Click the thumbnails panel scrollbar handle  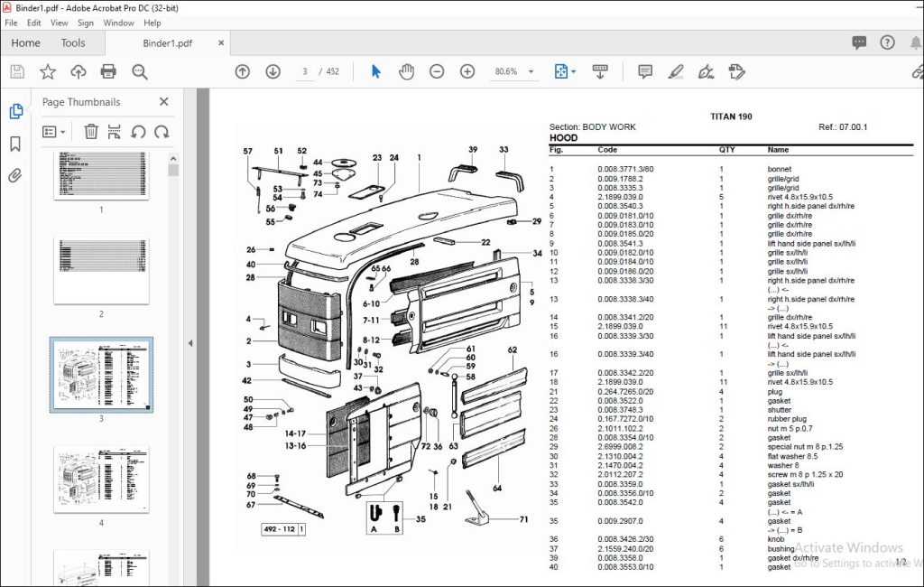[172, 170]
